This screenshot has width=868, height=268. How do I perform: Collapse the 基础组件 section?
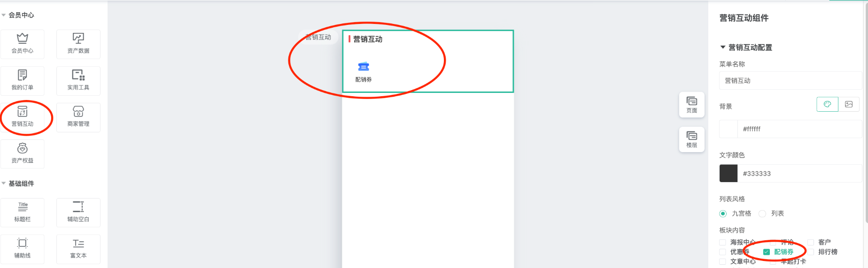(x=4, y=184)
